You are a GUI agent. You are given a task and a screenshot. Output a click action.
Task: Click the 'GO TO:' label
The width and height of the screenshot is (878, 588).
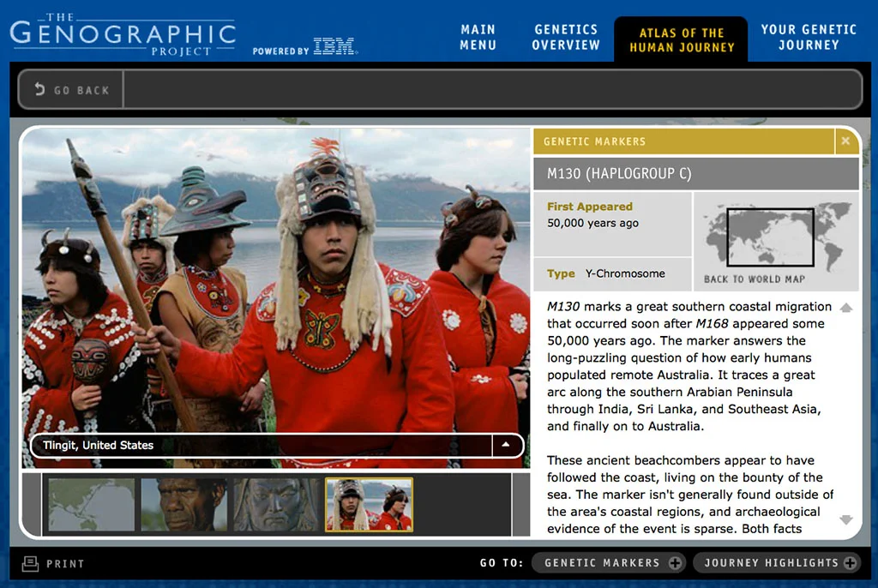(501, 563)
